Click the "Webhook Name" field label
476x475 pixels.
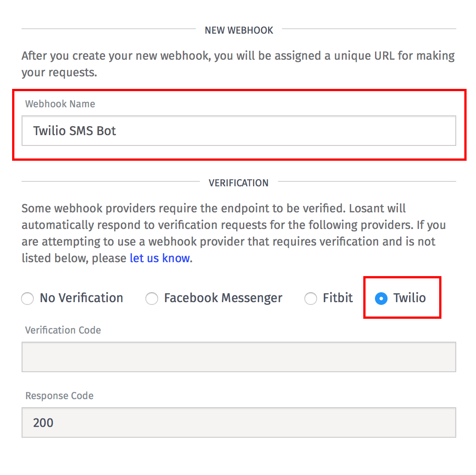point(60,104)
